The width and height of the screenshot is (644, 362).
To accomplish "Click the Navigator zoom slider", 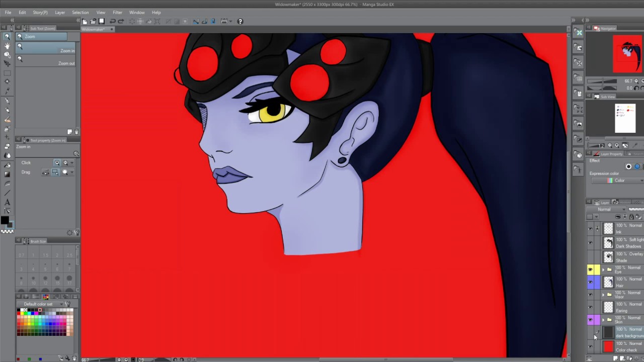I will click(602, 81).
